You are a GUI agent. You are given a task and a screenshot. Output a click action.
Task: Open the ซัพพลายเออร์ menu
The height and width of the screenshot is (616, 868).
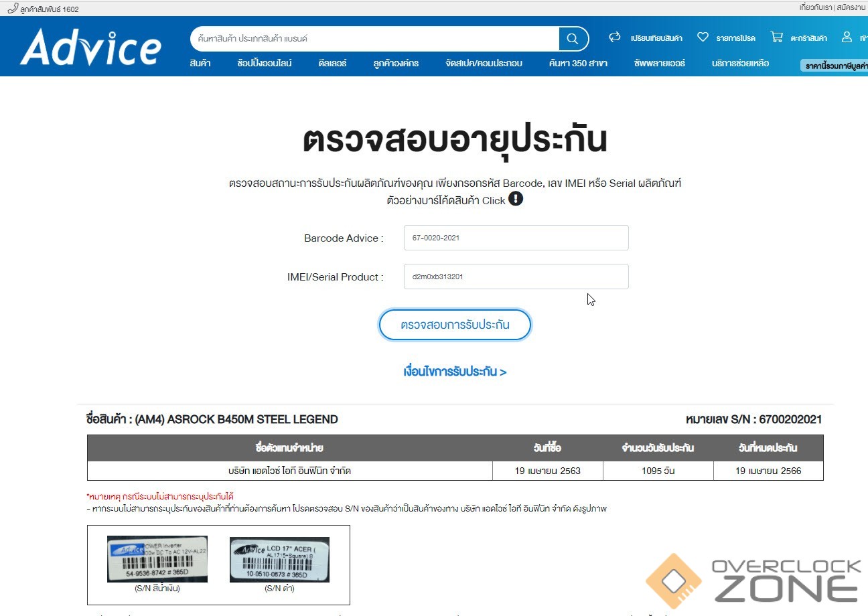coord(660,64)
